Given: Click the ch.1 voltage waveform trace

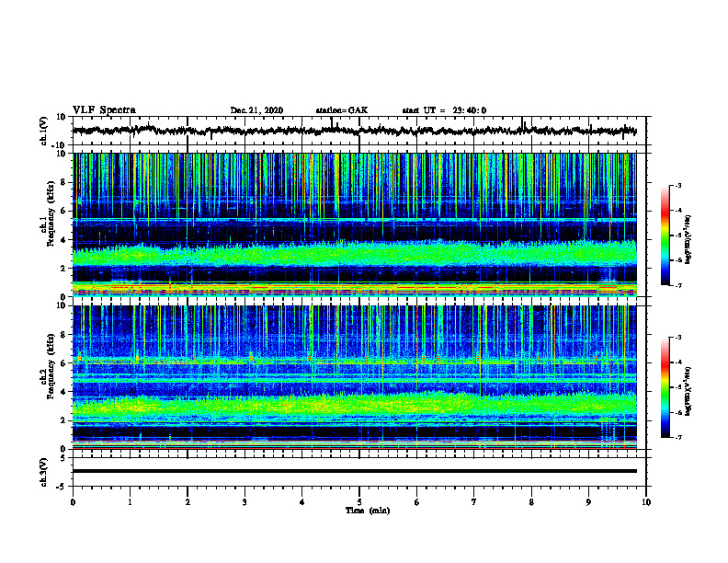Looking at the screenshot, I should [x=354, y=131].
